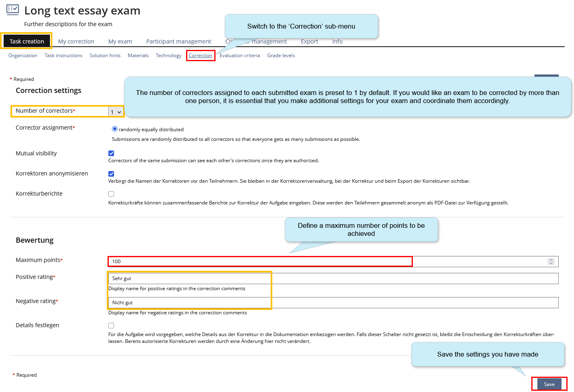Switch to the Evaluation criteria section
Image resolution: width=574 pixels, height=392 pixels.
[240, 55]
